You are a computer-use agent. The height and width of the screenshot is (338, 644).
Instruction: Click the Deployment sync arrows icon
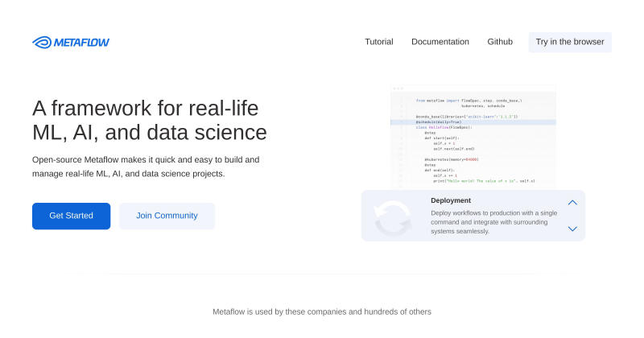[x=393, y=217]
